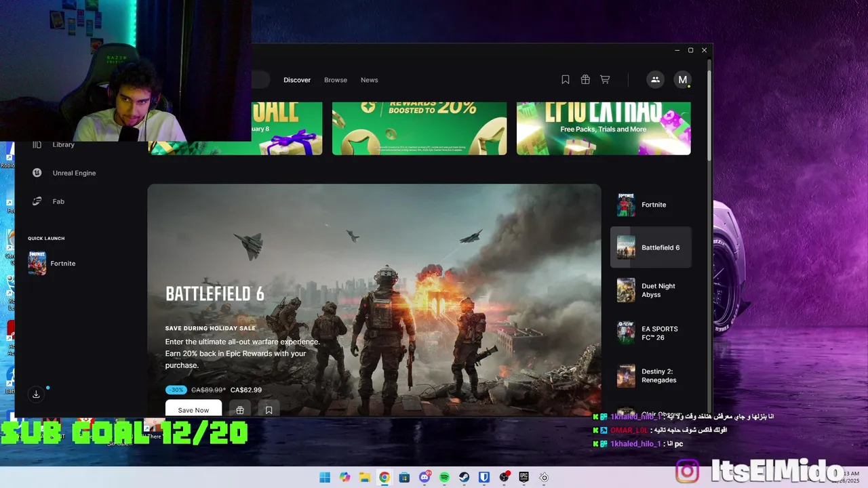Open the Downloads icon at sidebar bottom

click(37, 394)
